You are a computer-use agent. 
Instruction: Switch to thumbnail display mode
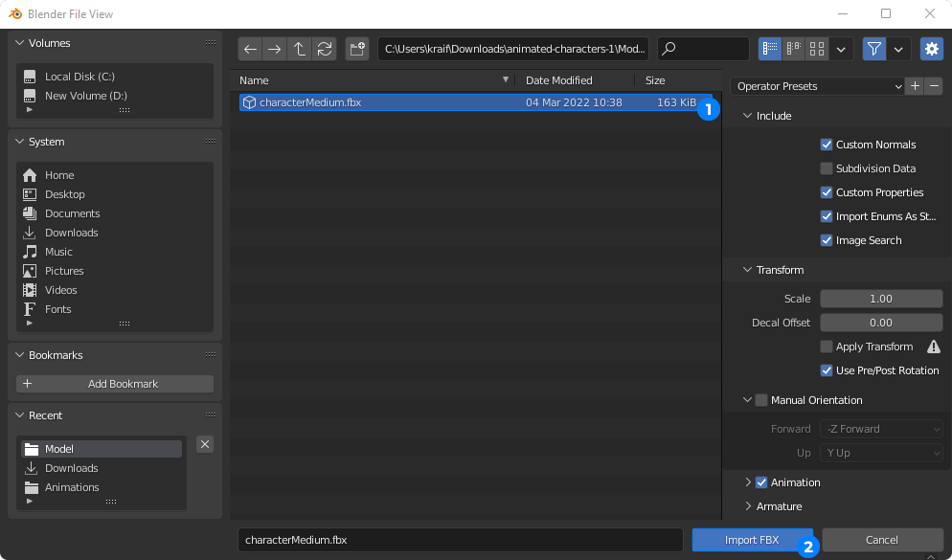(x=817, y=49)
